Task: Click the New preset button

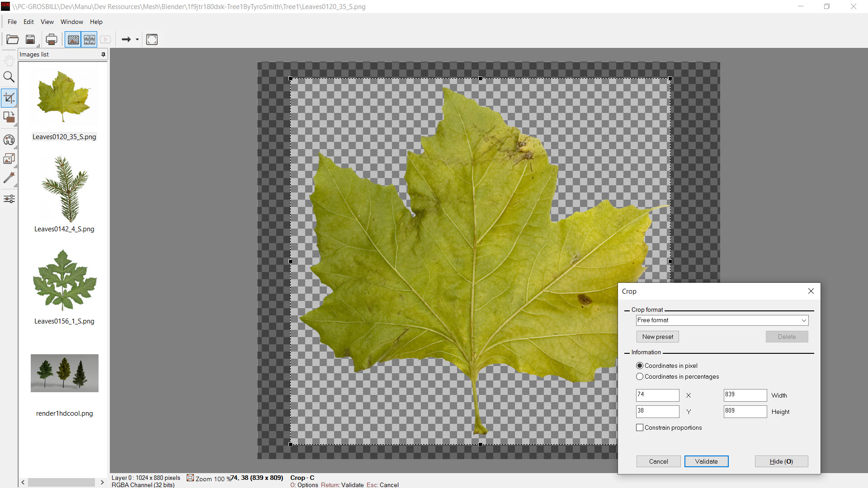Action: click(x=658, y=337)
